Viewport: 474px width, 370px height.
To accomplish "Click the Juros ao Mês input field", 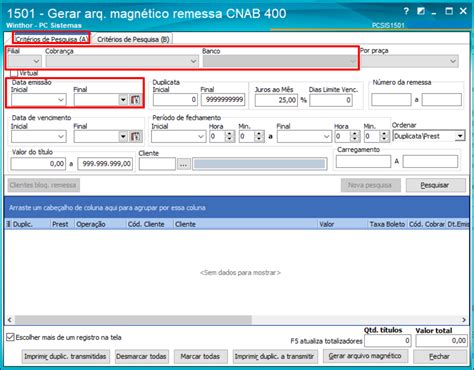I will coord(276,100).
